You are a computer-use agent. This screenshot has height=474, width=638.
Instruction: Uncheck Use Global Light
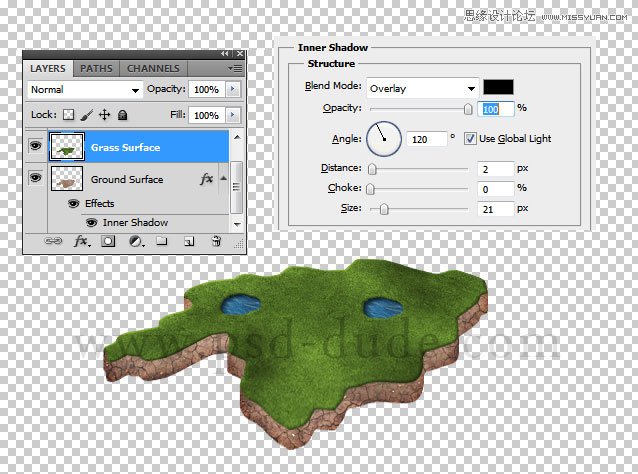(x=470, y=139)
